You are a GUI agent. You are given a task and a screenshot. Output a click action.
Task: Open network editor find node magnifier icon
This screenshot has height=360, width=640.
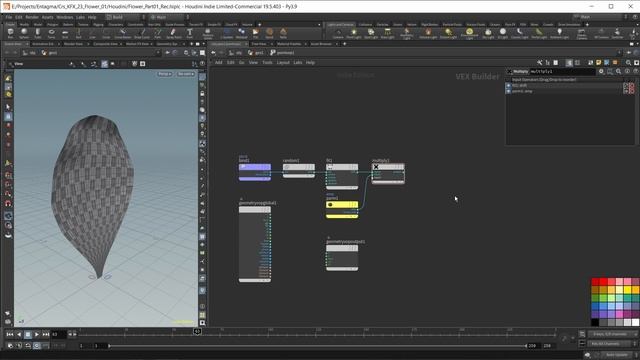[629, 62]
